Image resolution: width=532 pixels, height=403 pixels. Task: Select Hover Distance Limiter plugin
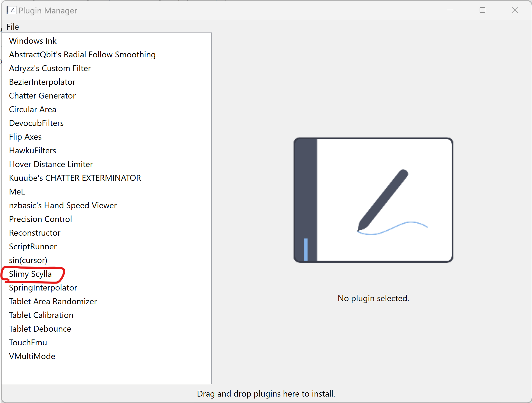click(x=51, y=164)
